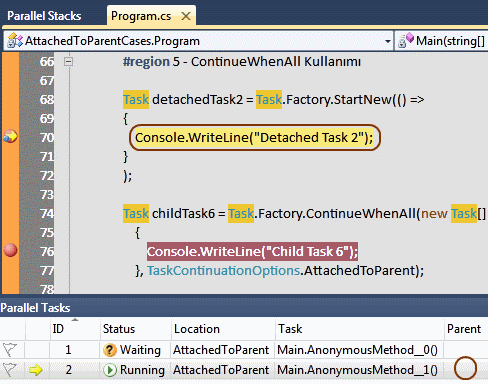Click the TaskContinuationOptions type name
488x384 pixels.
click(223, 270)
